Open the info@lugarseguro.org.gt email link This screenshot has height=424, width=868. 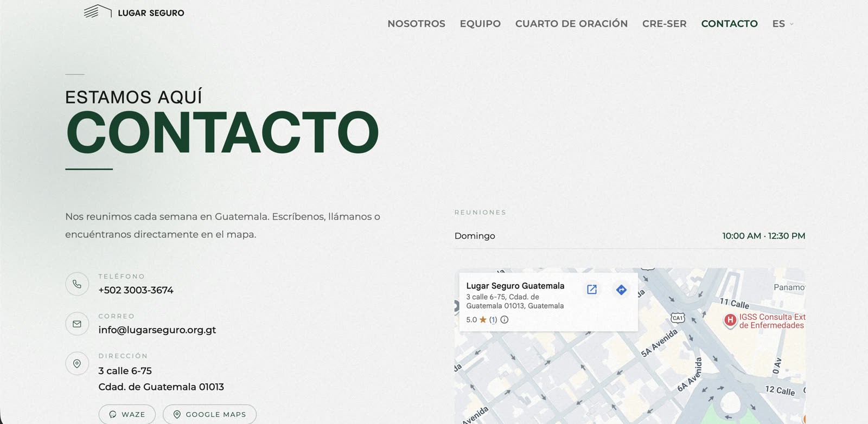157,330
